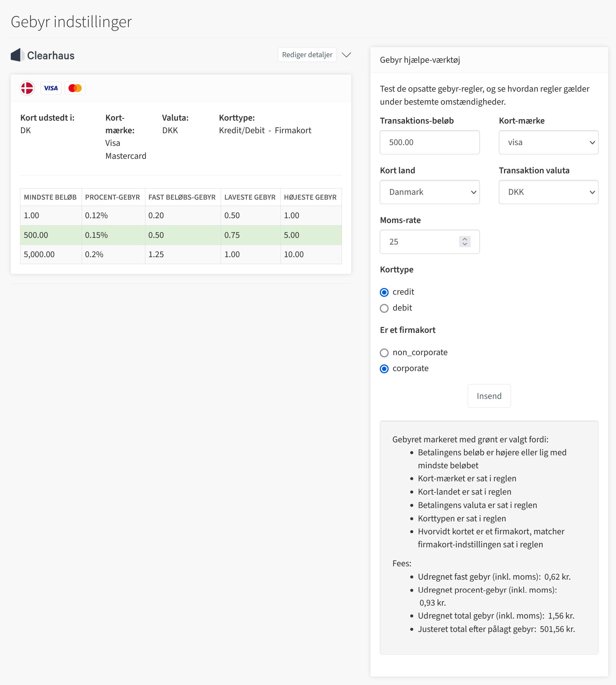
Task: Select the debit radio button
Action: point(384,308)
